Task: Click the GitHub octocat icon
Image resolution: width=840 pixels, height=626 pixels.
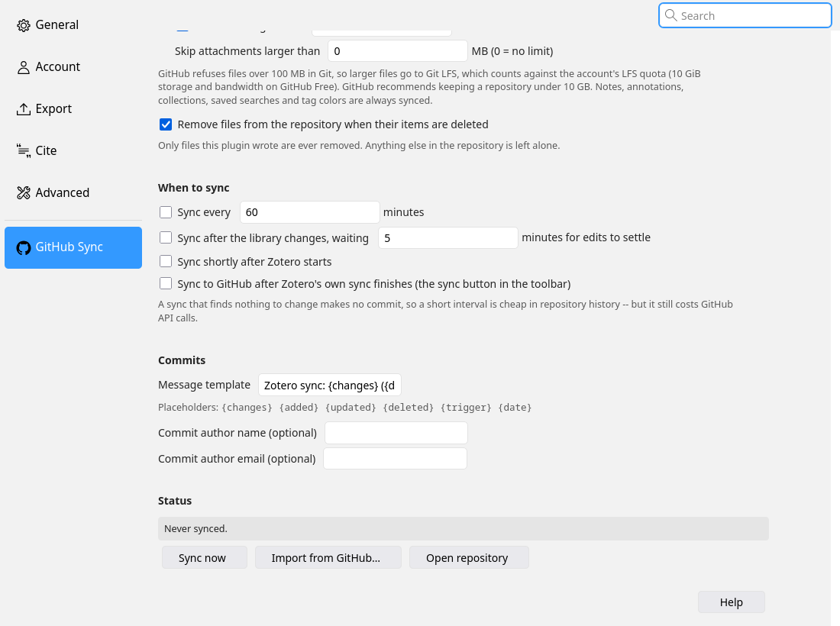Action: pos(24,247)
